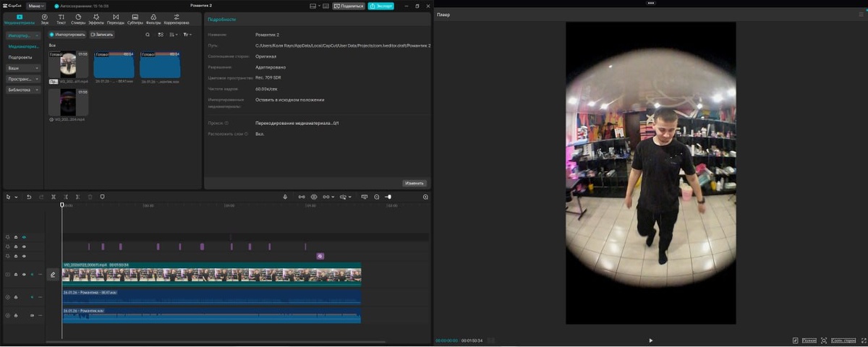Screen dimensions: 868x347
Task: Mute the Романтик.wav audio track
Action: pos(32,315)
